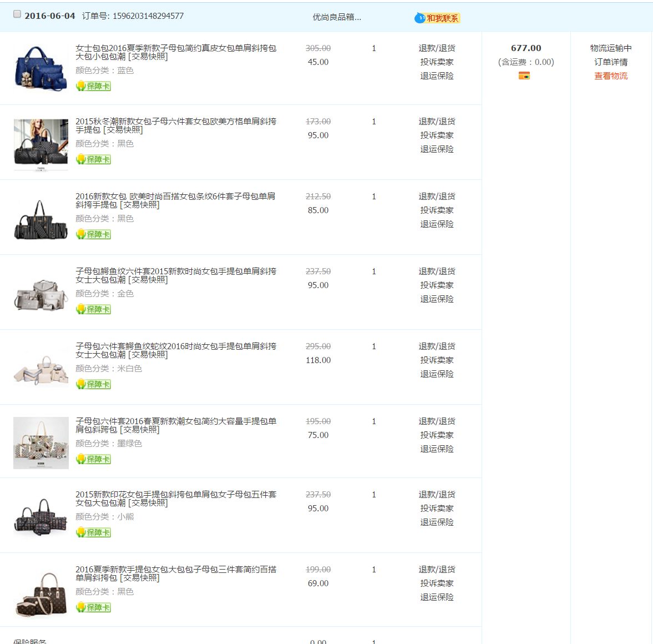Open the 优尚良品箱 shop link
This screenshot has height=644, width=653.
point(337,17)
